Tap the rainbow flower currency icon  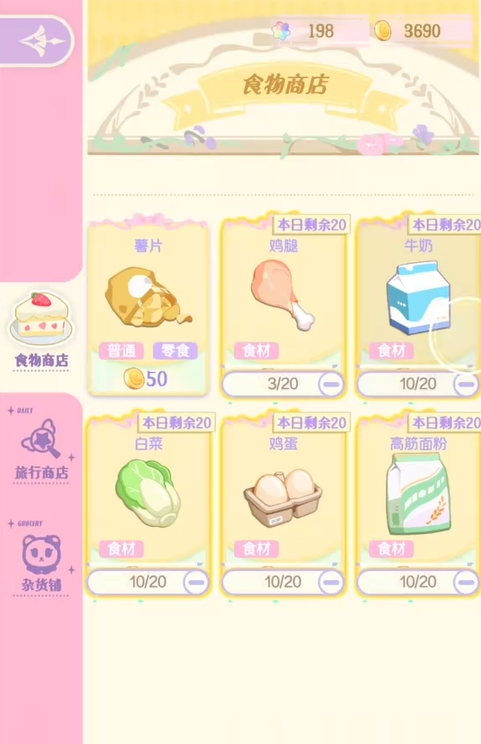point(281,31)
